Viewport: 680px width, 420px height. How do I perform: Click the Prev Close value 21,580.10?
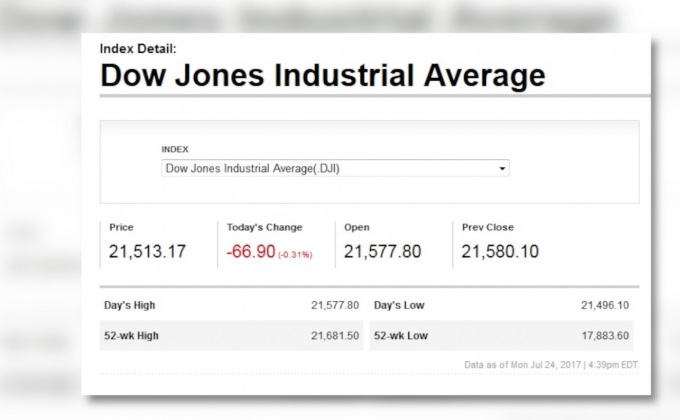tap(500, 252)
